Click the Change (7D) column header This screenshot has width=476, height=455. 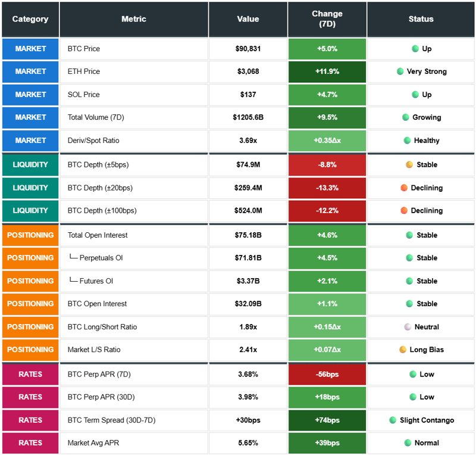tap(327, 18)
